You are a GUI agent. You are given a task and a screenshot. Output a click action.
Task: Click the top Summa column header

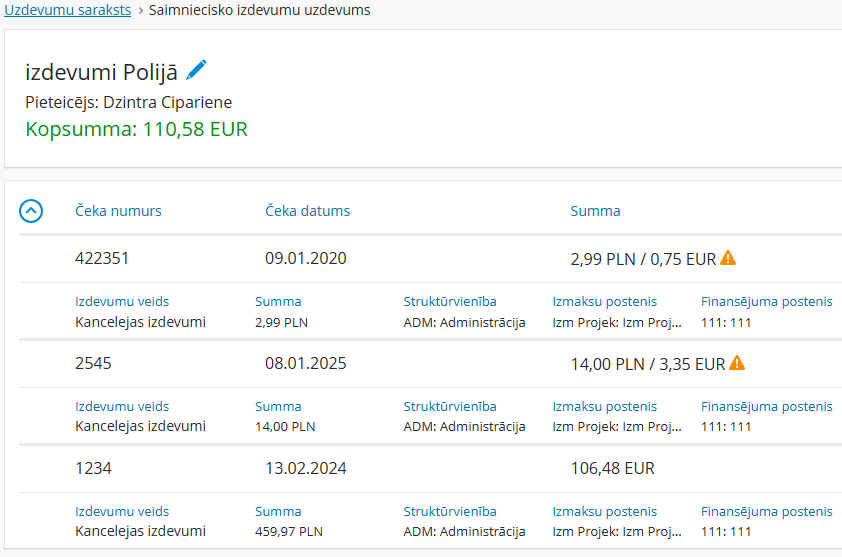tap(595, 211)
